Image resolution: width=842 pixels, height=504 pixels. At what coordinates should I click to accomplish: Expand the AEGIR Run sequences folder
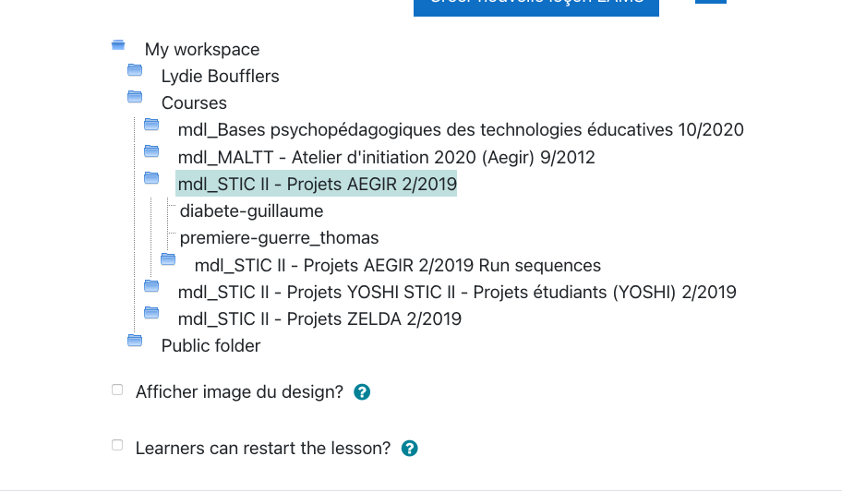[x=168, y=260]
